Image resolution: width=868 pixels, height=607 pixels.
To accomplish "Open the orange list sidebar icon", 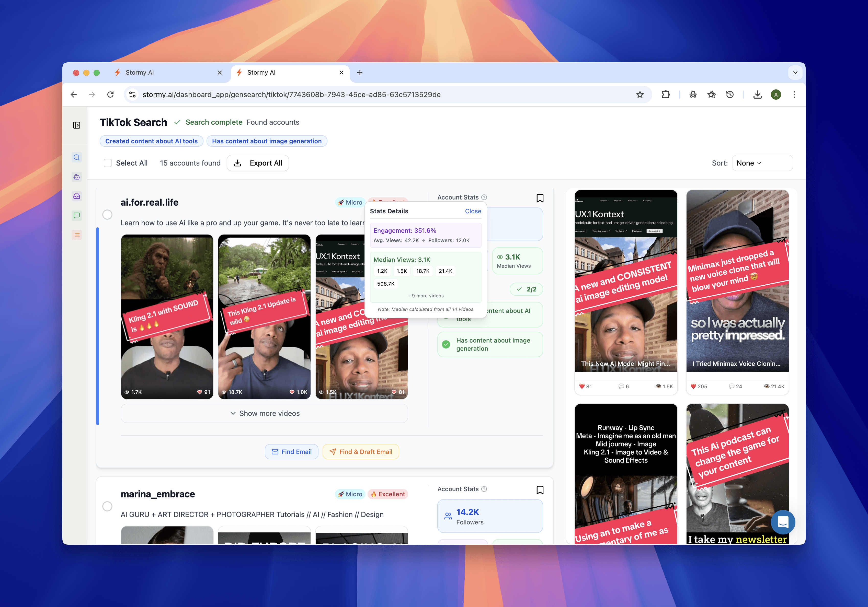I will pos(76,235).
